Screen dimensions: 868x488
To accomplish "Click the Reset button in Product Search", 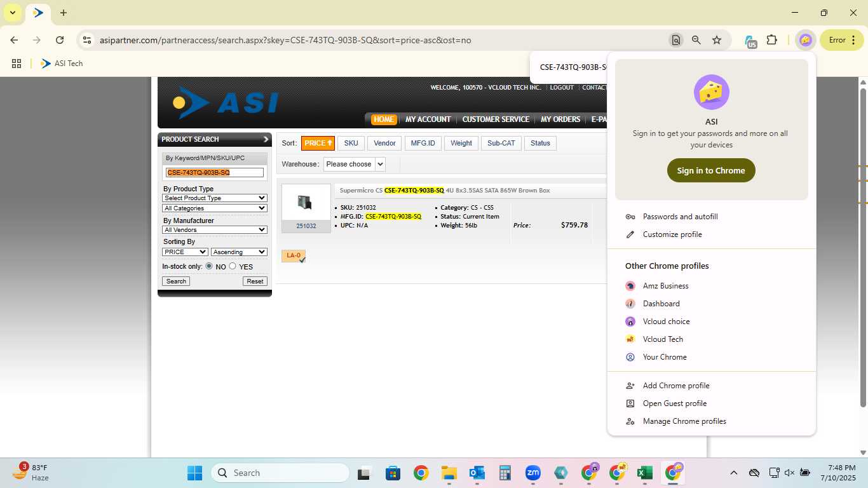I will click(x=255, y=281).
